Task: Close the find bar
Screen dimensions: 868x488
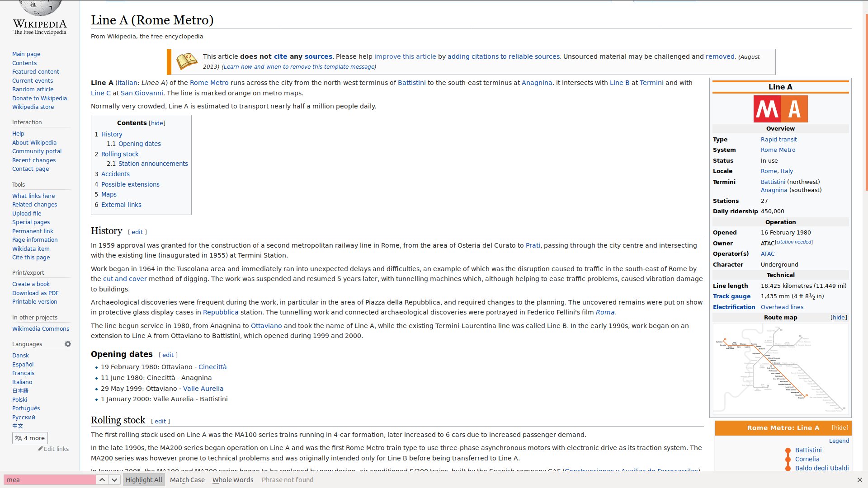Action: pos(859,480)
